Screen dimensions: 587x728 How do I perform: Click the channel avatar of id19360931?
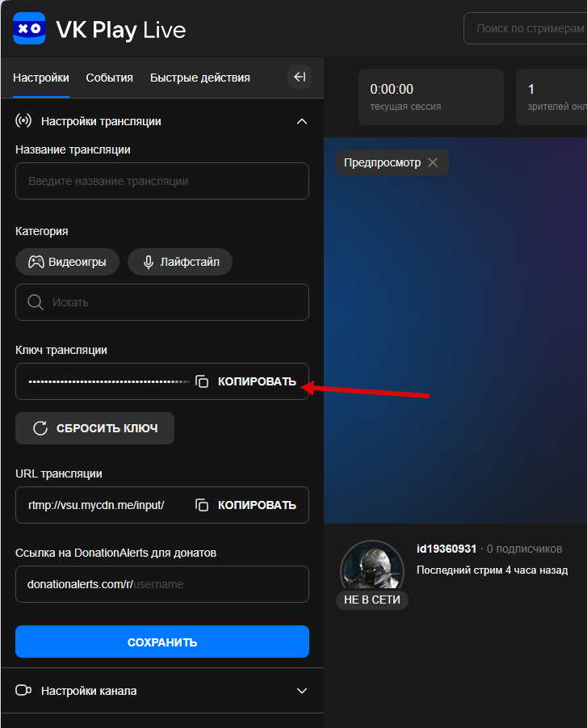click(x=371, y=570)
